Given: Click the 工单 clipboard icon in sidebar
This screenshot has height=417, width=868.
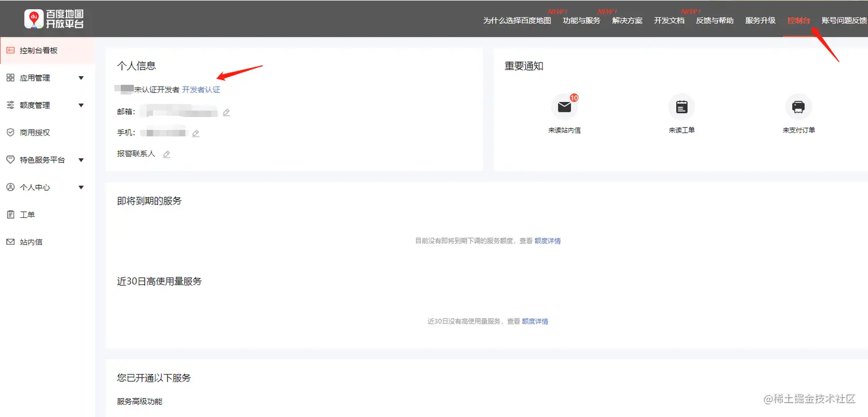Looking at the screenshot, I should click(10, 215).
